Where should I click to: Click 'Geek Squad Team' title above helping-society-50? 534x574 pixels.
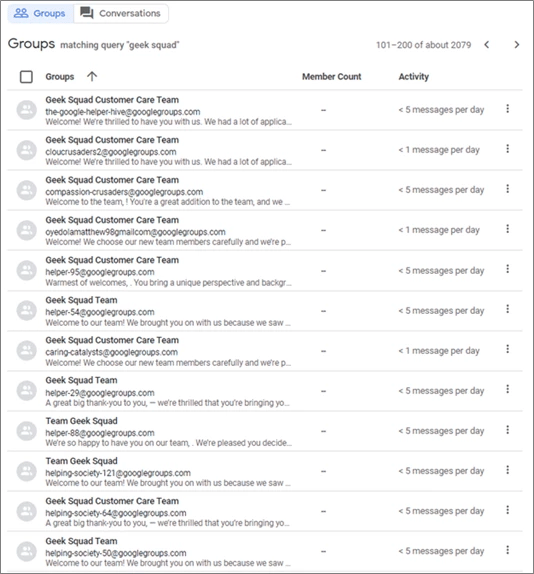tap(81, 541)
